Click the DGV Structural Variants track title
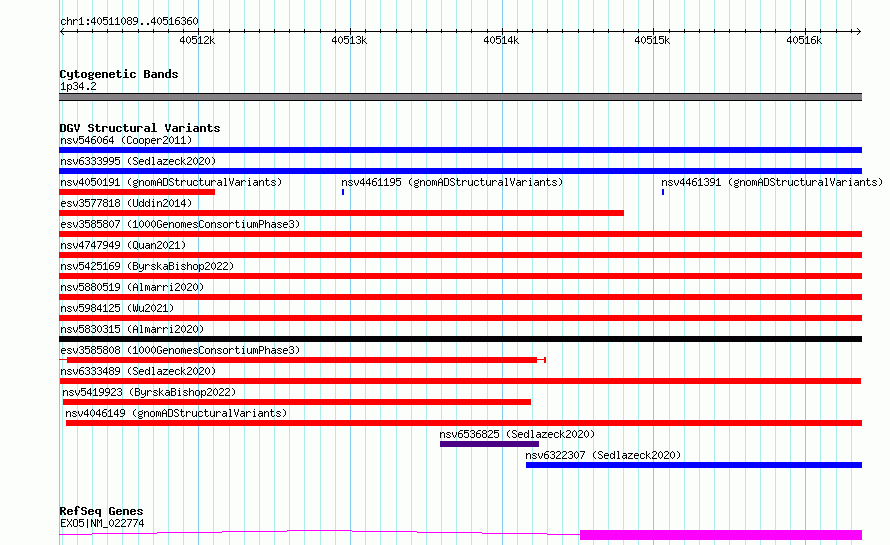890x545 pixels. pos(140,128)
